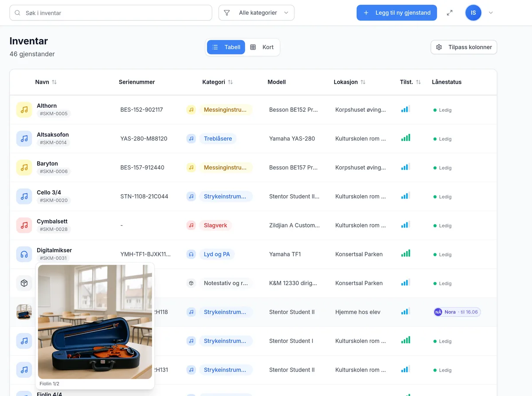This screenshot has width=532, height=396.
Task: Click serial number STN-1108-21C044
Action: tap(145, 196)
